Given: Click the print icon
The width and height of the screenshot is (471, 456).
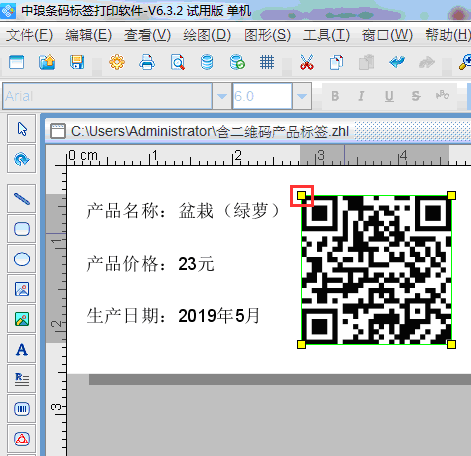Looking at the screenshot, I should pos(147,62).
